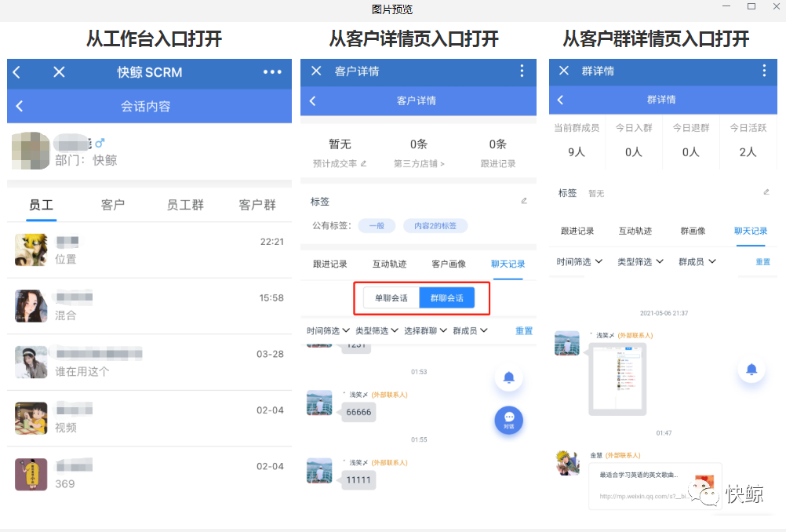The width and height of the screenshot is (786, 532).
Task: Expand 时间筛选 dropdown in 群详情
Action: pyautogui.click(x=580, y=261)
